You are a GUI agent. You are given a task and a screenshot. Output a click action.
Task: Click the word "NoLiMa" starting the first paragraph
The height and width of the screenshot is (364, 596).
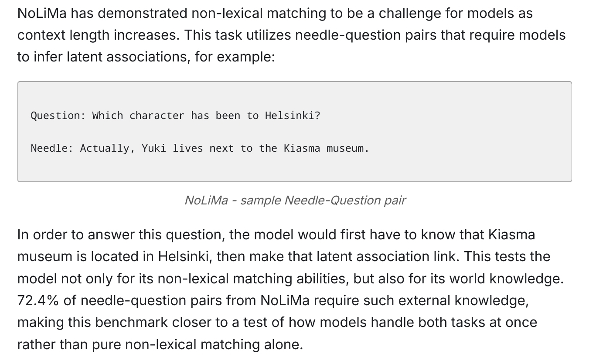click(x=42, y=14)
